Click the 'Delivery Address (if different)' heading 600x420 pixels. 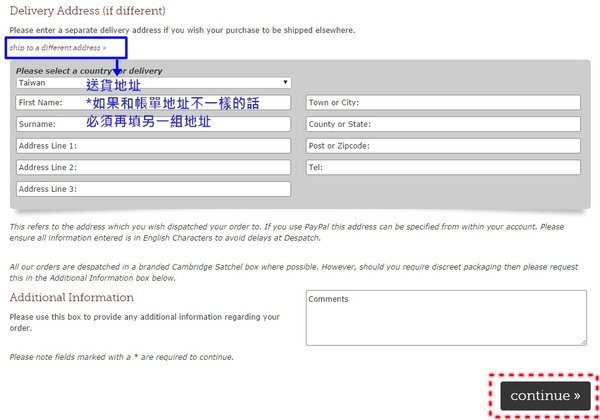[88, 11]
